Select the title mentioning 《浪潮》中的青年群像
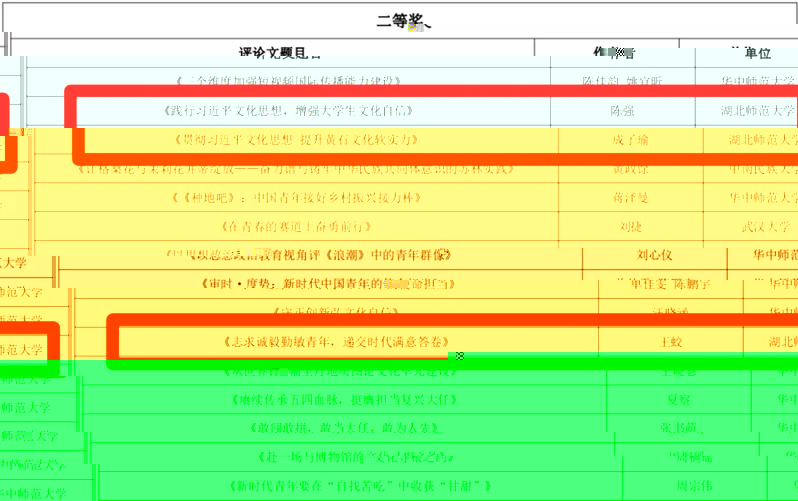 [x=309, y=254]
